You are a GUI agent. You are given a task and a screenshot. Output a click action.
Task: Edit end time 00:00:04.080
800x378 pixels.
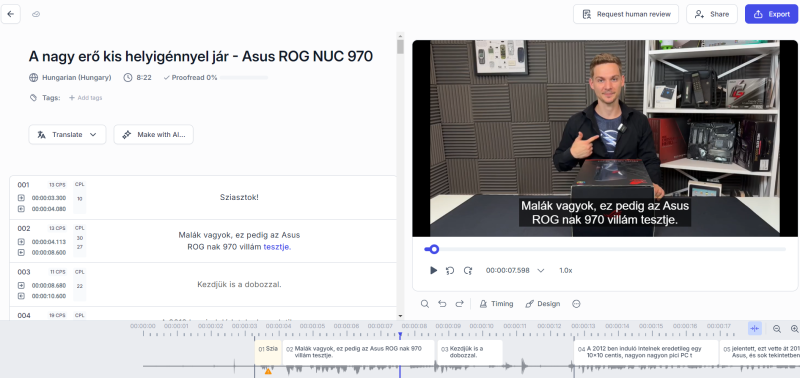(49, 209)
